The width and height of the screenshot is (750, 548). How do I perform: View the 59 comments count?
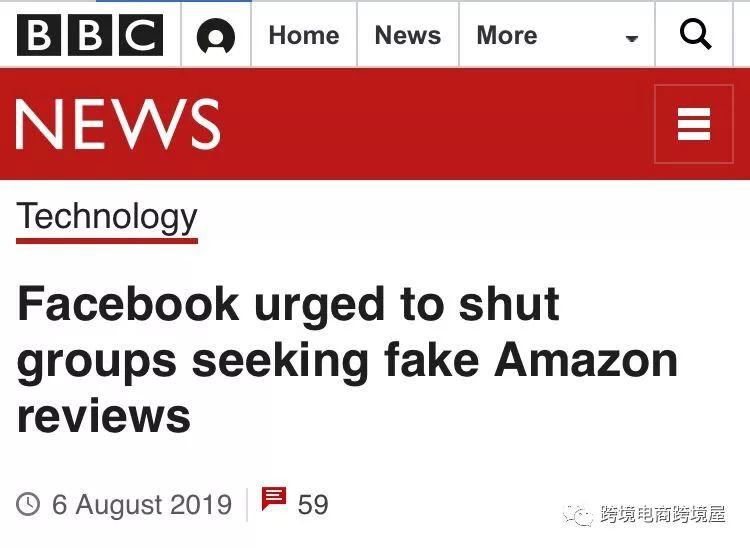coord(313,504)
